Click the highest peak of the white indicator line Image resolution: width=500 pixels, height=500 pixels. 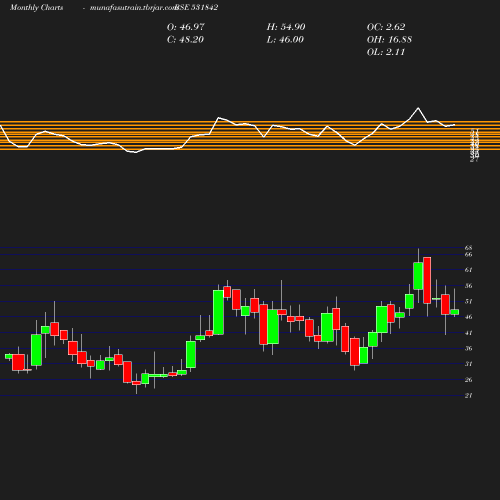pos(418,108)
